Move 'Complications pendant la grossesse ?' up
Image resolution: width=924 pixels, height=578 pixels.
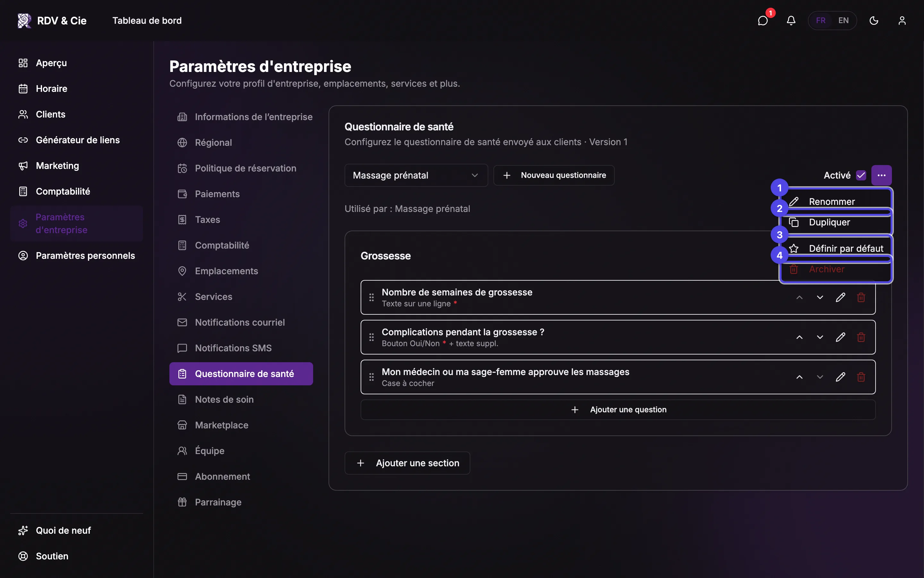point(799,337)
